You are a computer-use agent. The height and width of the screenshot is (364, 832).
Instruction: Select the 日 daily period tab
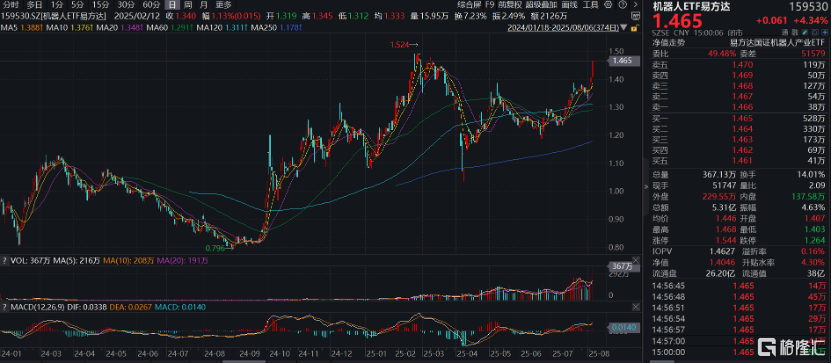coord(171,5)
